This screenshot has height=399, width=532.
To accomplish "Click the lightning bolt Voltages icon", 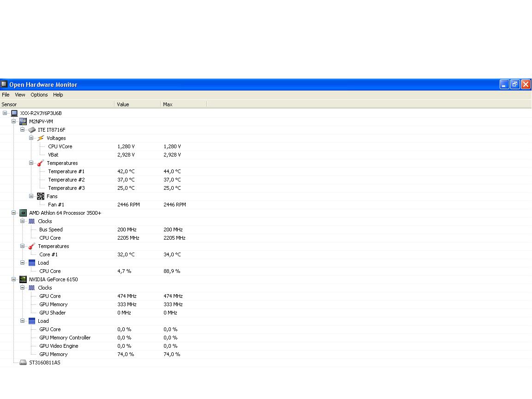I will [x=41, y=138].
